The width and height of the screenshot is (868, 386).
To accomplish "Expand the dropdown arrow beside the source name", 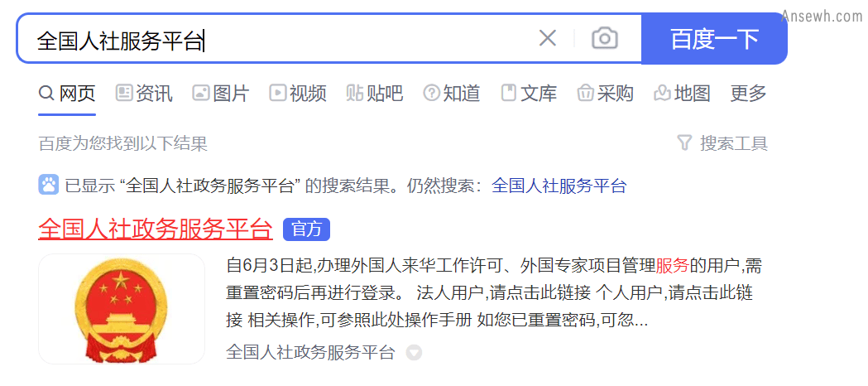I will 414,352.
